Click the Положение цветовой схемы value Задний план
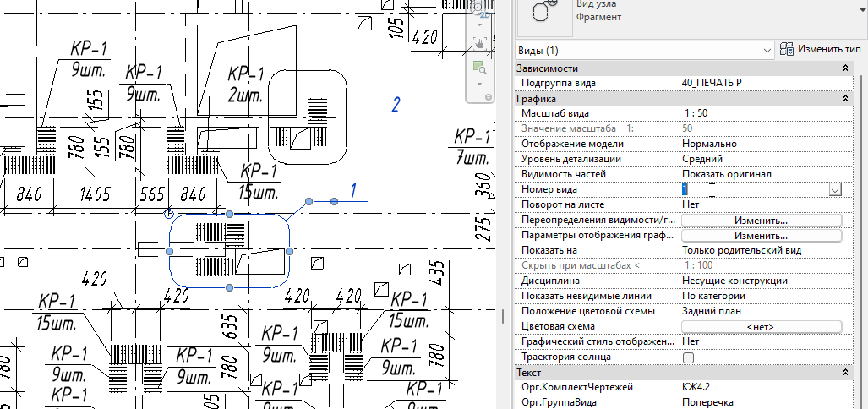This screenshot has height=409, width=868. pos(761,311)
